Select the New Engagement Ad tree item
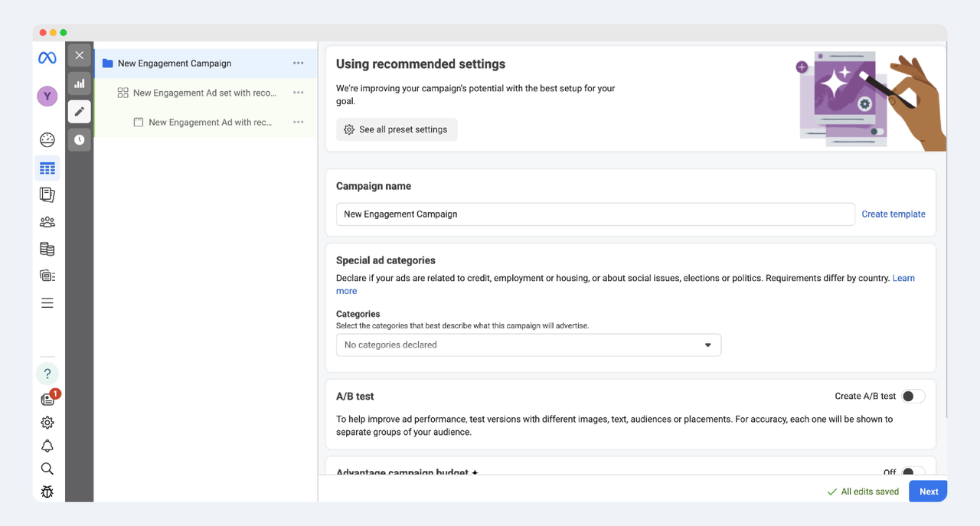The width and height of the screenshot is (980, 526). point(210,123)
